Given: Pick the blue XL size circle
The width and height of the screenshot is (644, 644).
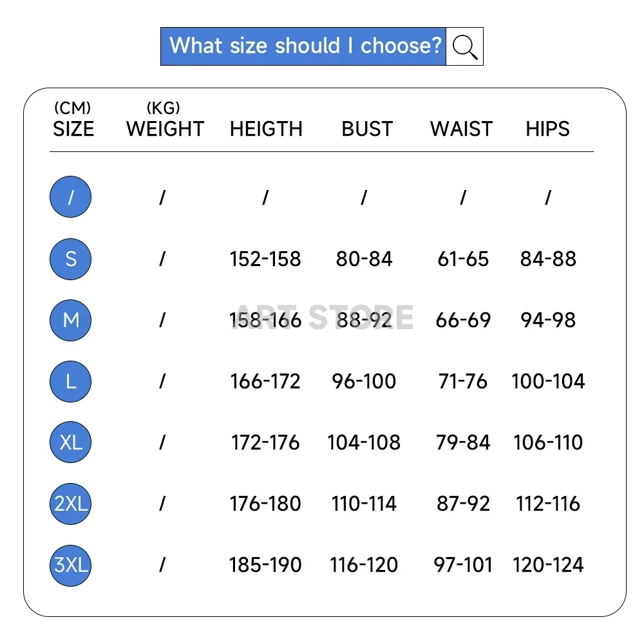Looking at the screenshot, I should click(71, 442).
